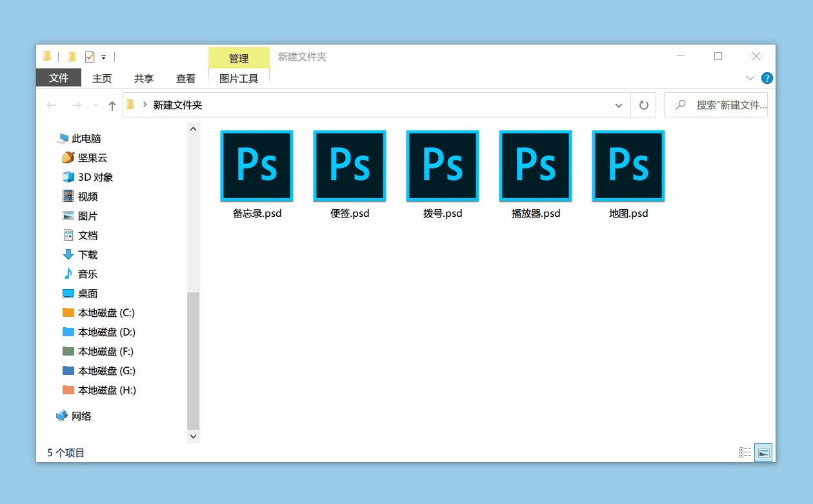This screenshot has width=813, height=504.
Task: Click the forward navigation arrow
Action: pyautogui.click(x=76, y=105)
